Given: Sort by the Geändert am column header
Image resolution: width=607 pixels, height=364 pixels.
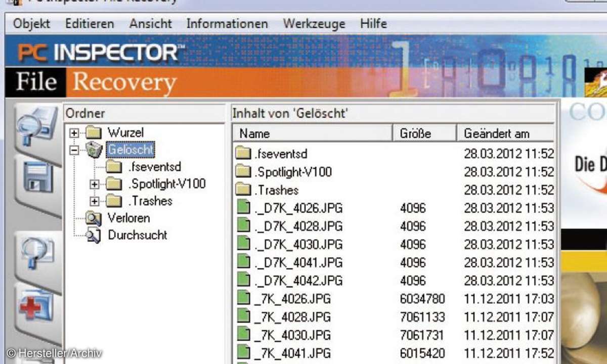Looking at the screenshot, I should pos(505,133).
